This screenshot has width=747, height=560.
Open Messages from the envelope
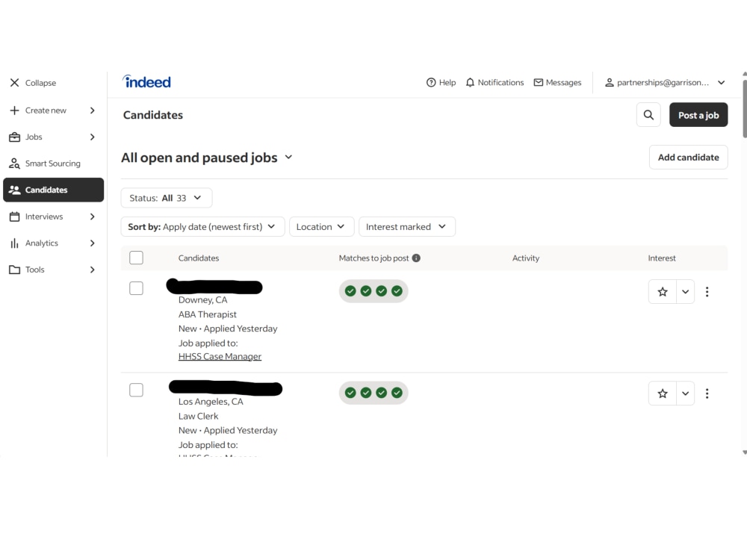tap(557, 82)
